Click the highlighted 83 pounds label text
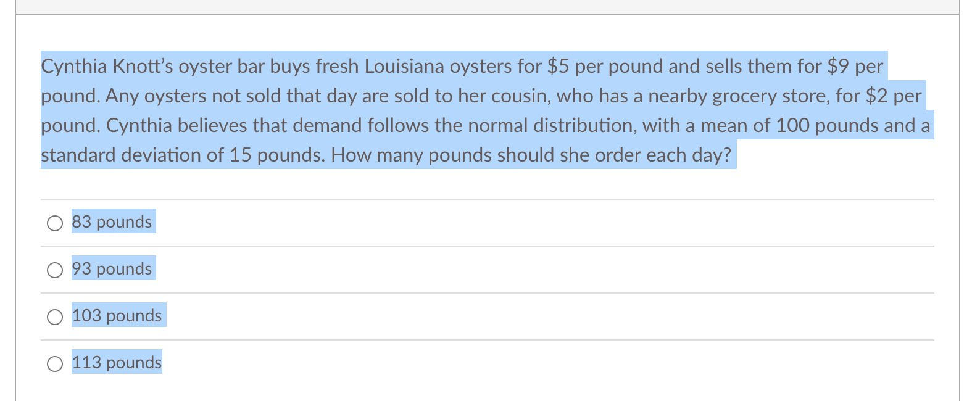This screenshot has width=980, height=401. coord(112,221)
